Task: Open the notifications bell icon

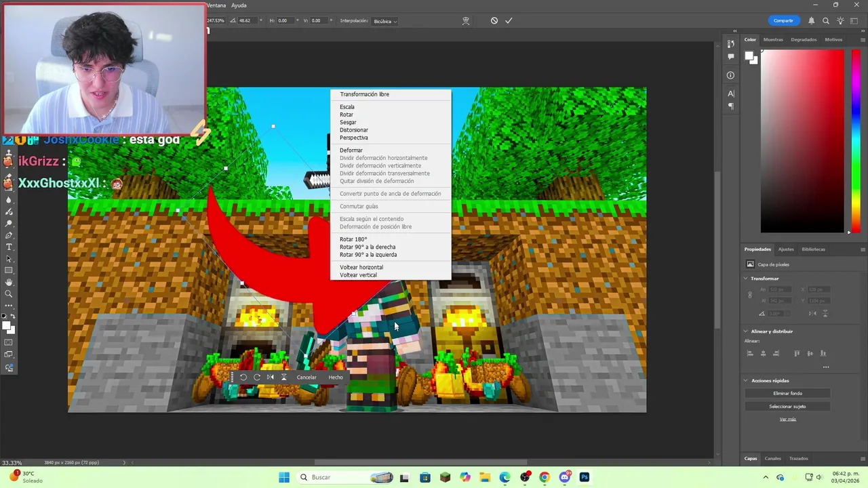Action: (x=812, y=20)
